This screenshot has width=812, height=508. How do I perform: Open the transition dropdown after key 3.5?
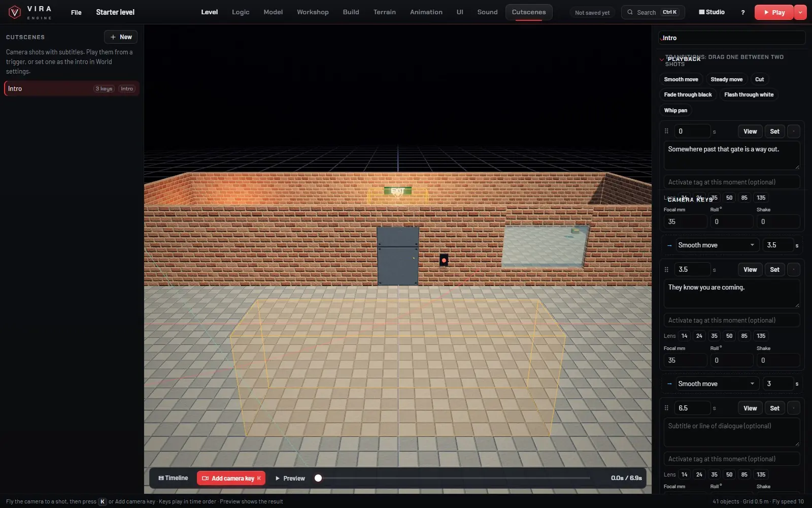716,384
